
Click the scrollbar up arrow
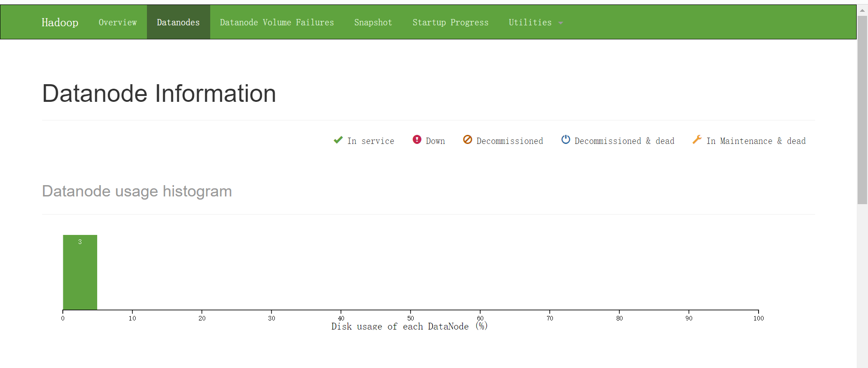point(863,10)
